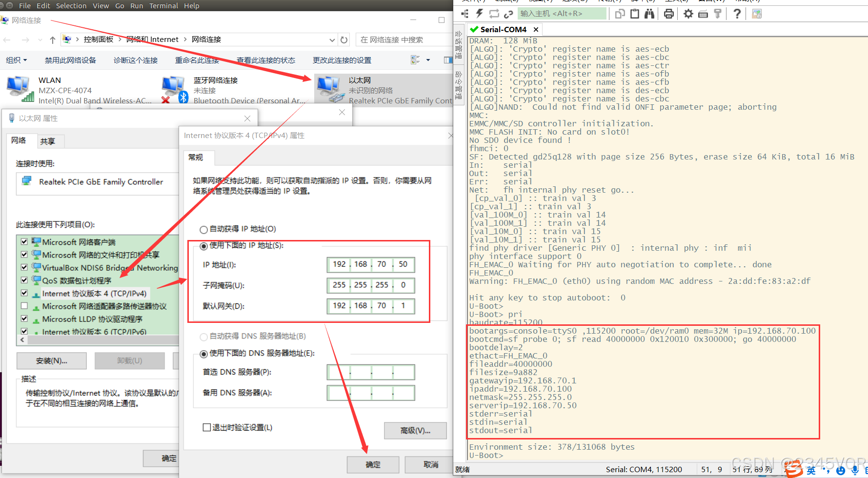868x478 pixels.
Task: Toggle Microsoft 网络客户端 checkbox
Action: tap(24, 241)
